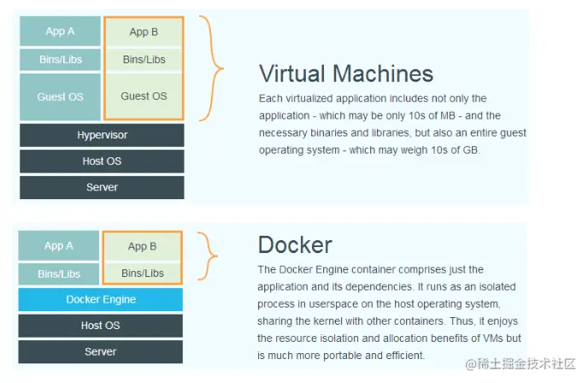The height and width of the screenshot is (383, 588).
Task: Click the Virtual Machines heading
Action: click(346, 74)
